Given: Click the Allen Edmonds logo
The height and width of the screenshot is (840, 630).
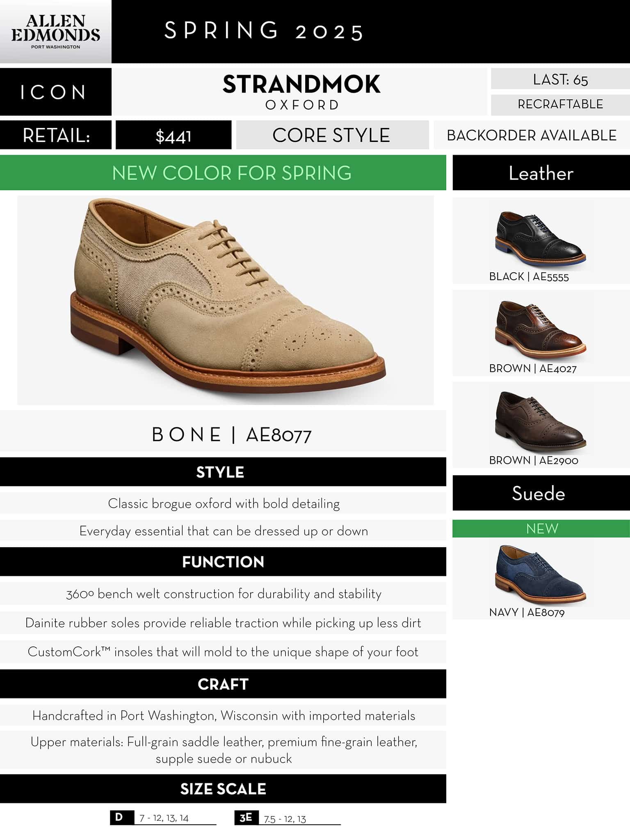Looking at the screenshot, I should click(55, 32).
